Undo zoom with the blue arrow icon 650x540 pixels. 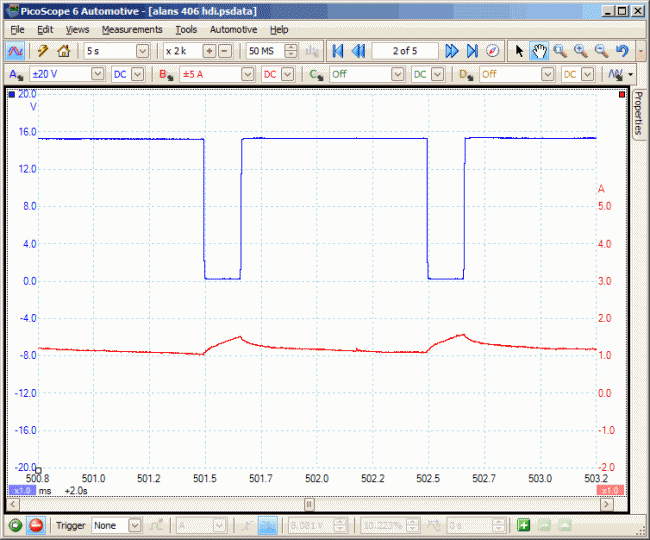[x=622, y=51]
